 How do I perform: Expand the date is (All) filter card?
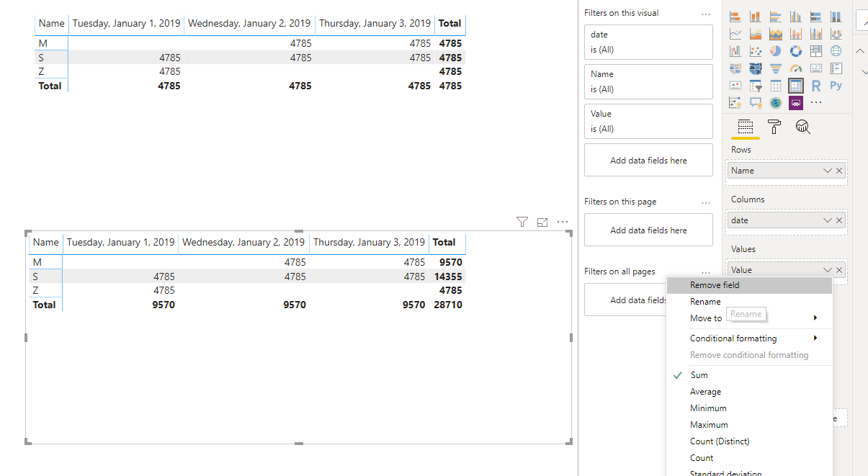648,42
